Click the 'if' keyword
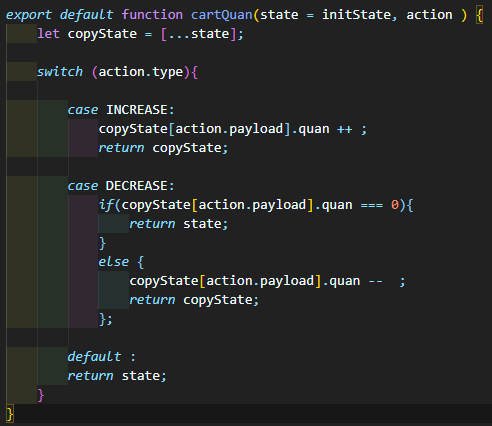Screen dimensions: 492x426 click(x=106, y=205)
